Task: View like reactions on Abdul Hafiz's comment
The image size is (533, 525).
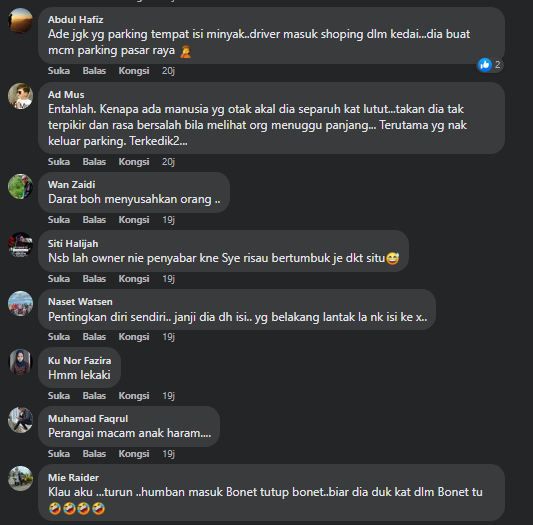Action: click(x=489, y=65)
